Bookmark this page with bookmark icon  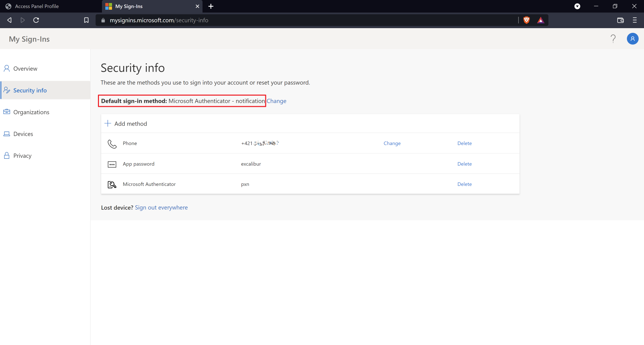click(86, 20)
